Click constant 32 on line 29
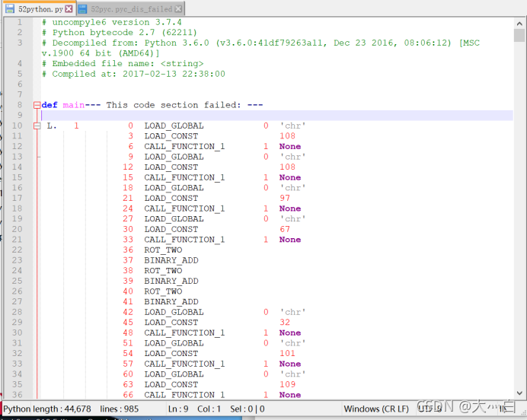This screenshot has width=527, height=420. pyautogui.click(x=285, y=323)
